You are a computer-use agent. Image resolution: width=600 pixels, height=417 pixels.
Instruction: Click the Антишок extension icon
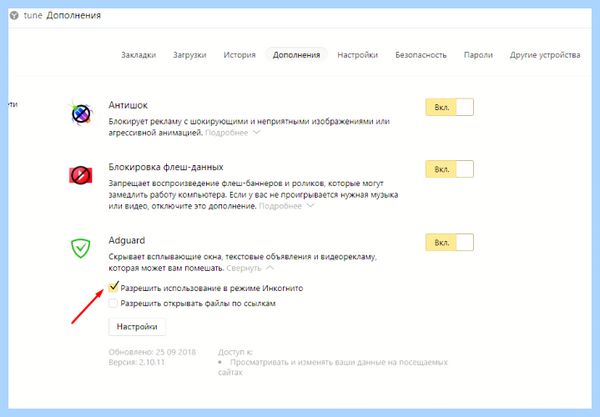click(80, 113)
